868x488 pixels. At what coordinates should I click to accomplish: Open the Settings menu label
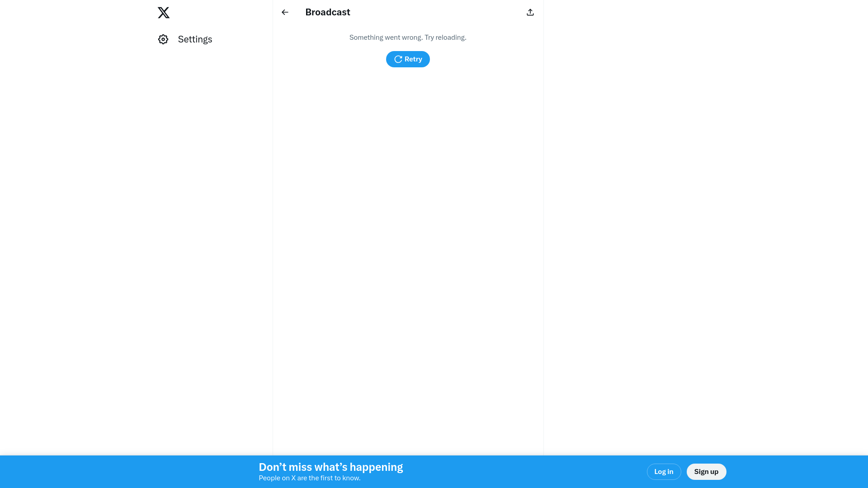pyautogui.click(x=195, y=39)
